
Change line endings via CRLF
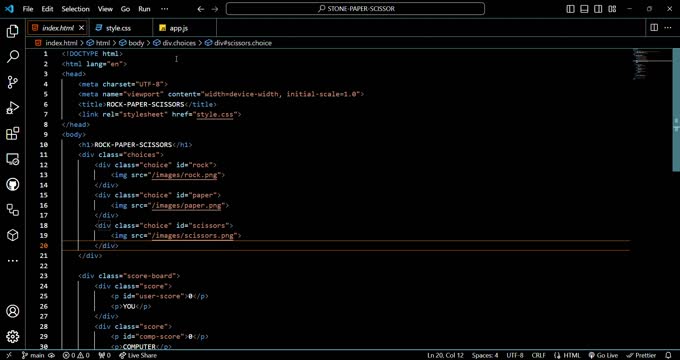538,355
